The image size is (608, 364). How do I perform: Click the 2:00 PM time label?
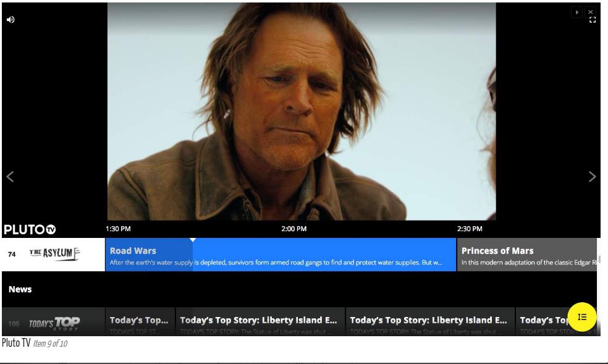point(294,229)
